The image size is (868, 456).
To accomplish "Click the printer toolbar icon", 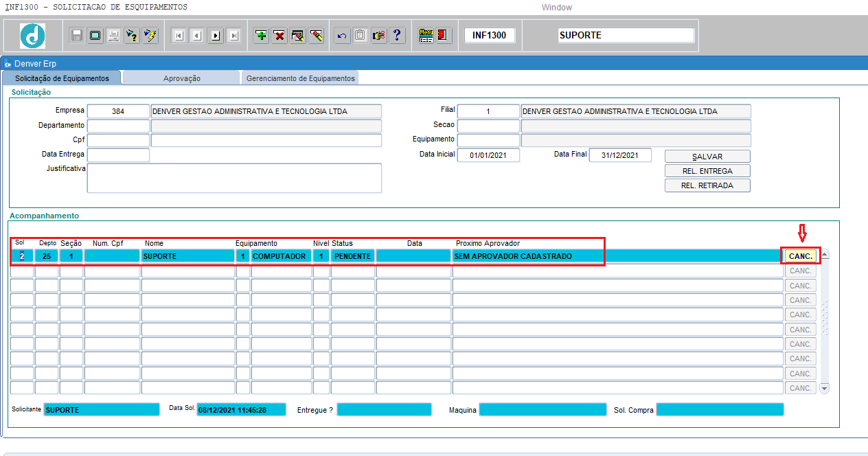I will point(114,35).
